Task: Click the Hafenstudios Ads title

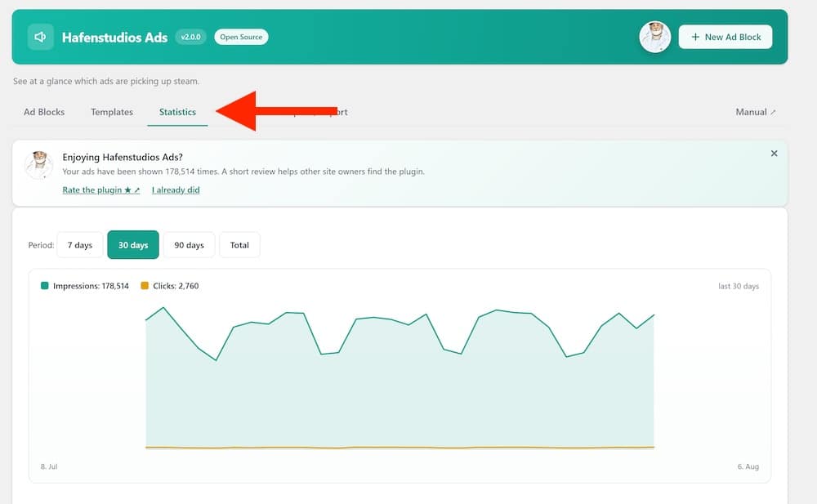Action: coord(114,37)
